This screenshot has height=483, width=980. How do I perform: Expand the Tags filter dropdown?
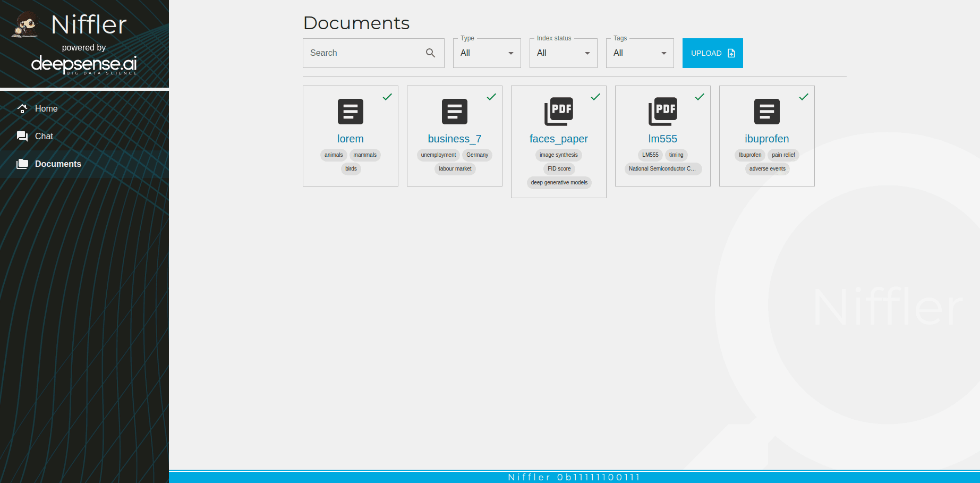coord(640,53)
